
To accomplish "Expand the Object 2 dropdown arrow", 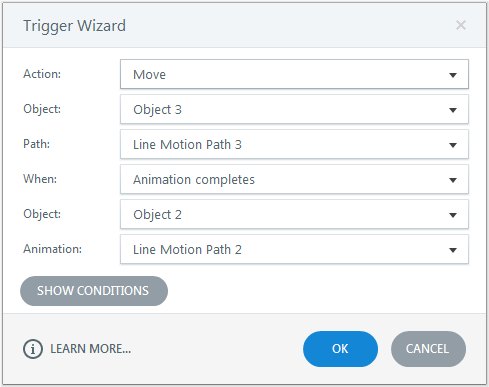I will point(453,215).
